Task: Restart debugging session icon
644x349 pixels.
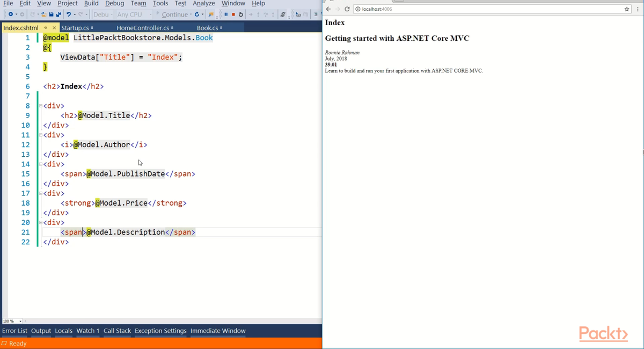Action: click(240, 14)
